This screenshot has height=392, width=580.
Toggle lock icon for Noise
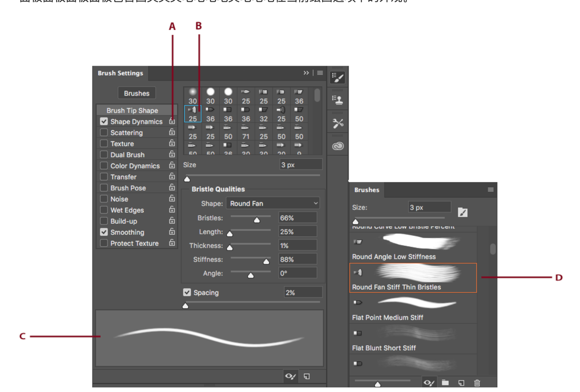pyautogui.click(x=172, y=199)
